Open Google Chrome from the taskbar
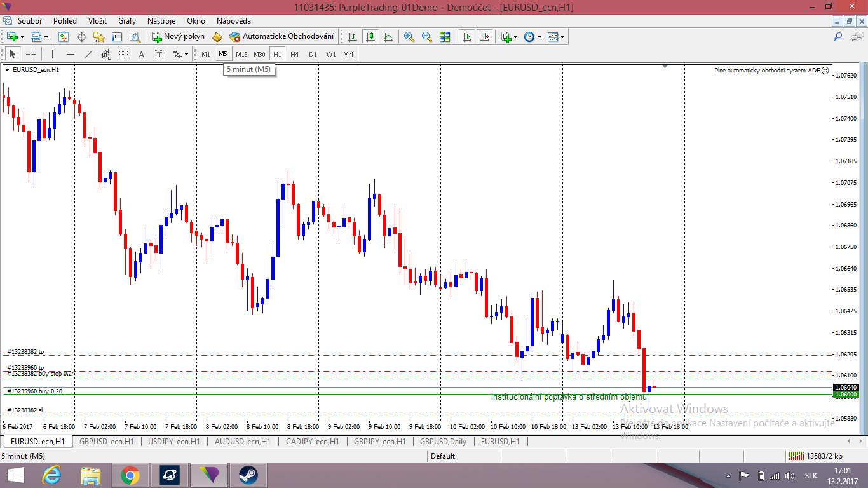868x488 pixels. point(130,475)
